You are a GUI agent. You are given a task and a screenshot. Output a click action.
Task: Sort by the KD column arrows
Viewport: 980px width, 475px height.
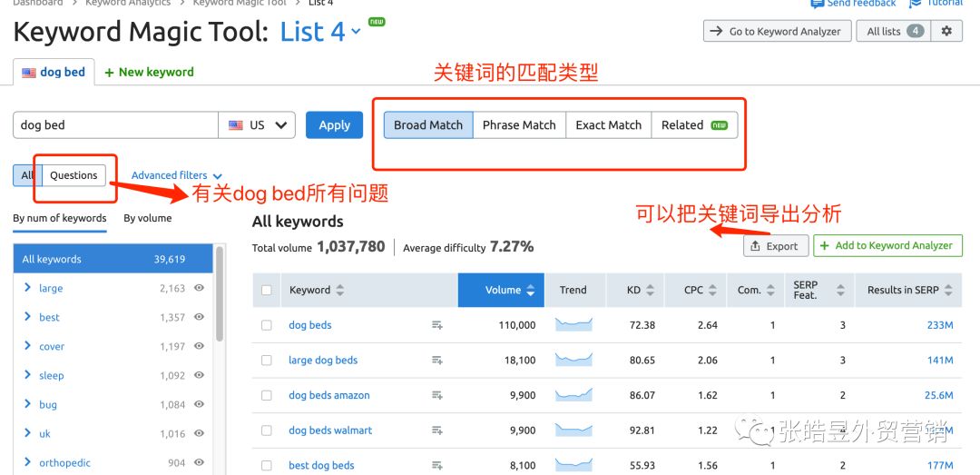(650, 291)
